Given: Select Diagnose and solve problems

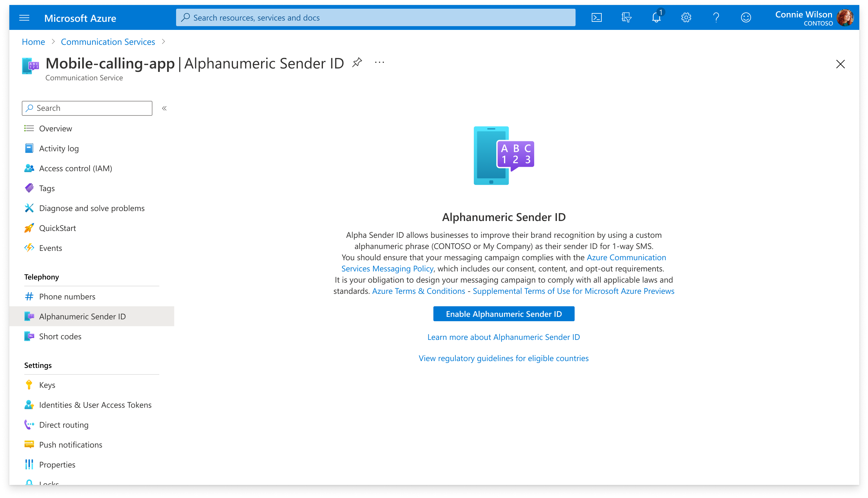Looking at the screenshot, I should pyautogui.click(x=92, y=208).
